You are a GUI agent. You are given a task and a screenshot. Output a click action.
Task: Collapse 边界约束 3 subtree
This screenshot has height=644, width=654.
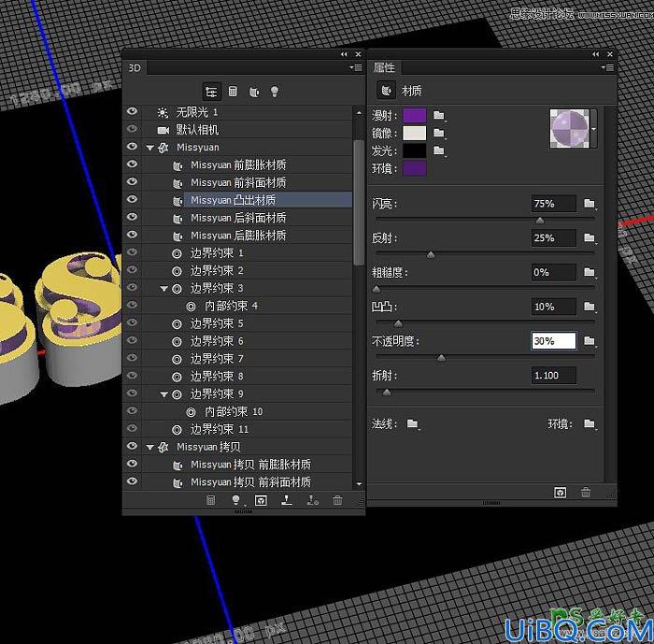[x=164, y=289]
